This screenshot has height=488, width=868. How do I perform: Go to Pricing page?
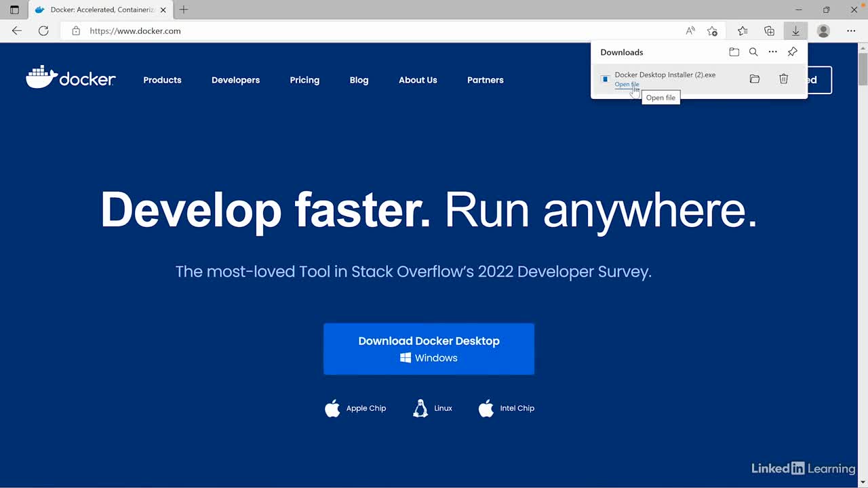pyautogui.click(x=304, y=80)
